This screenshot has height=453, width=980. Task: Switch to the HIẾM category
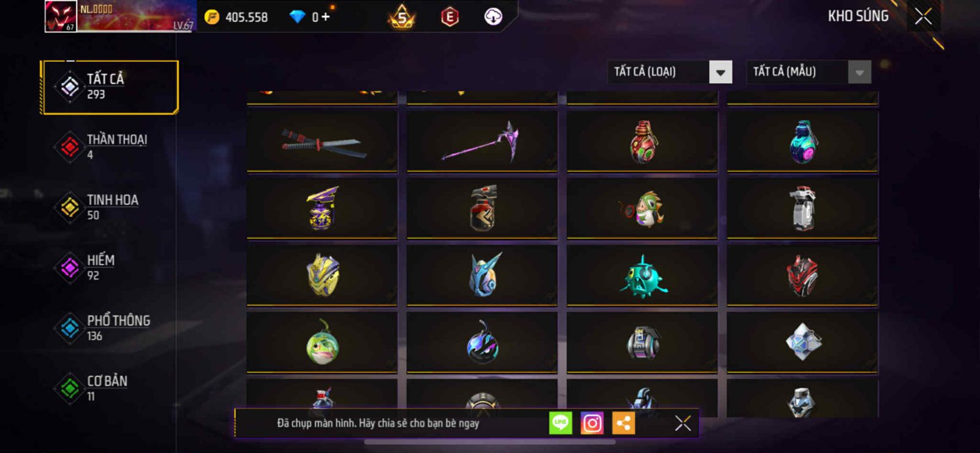coord(110,268)
